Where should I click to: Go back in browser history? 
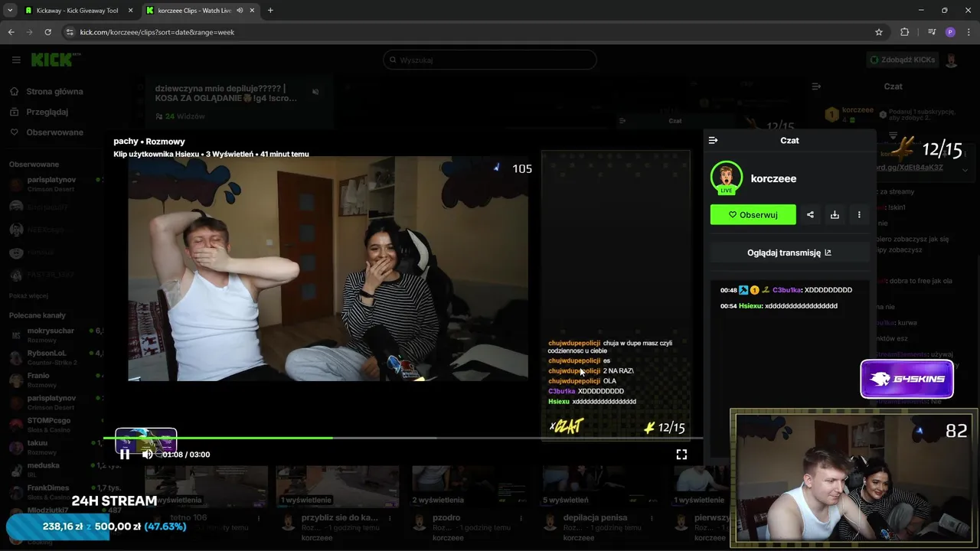(11, 32)
